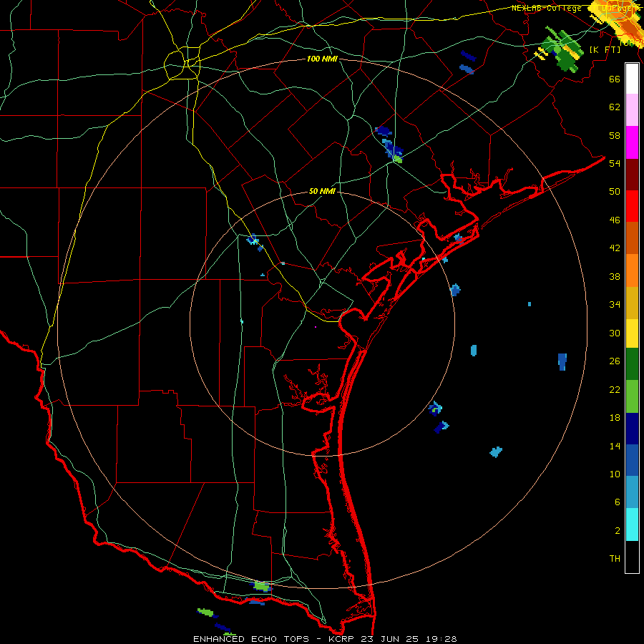The height and width of the screenshot is (644, 644).
Task: Pick the dark green legend swatch
Action: point(632,364)
